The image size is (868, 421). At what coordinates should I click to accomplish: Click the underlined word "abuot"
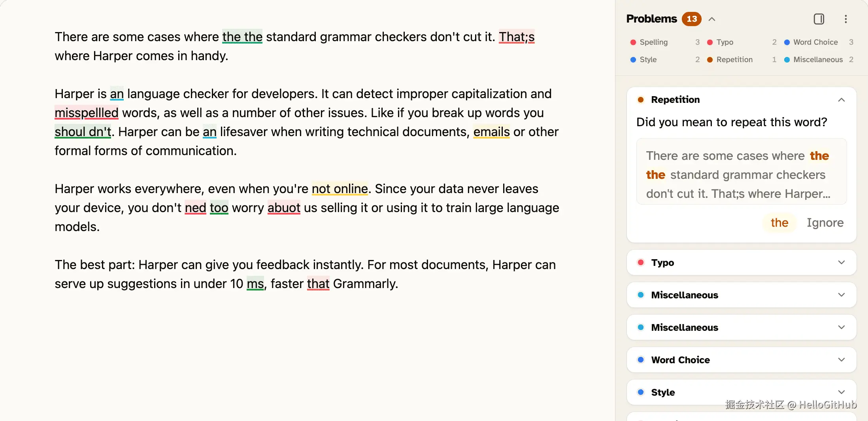pos(284,208)
